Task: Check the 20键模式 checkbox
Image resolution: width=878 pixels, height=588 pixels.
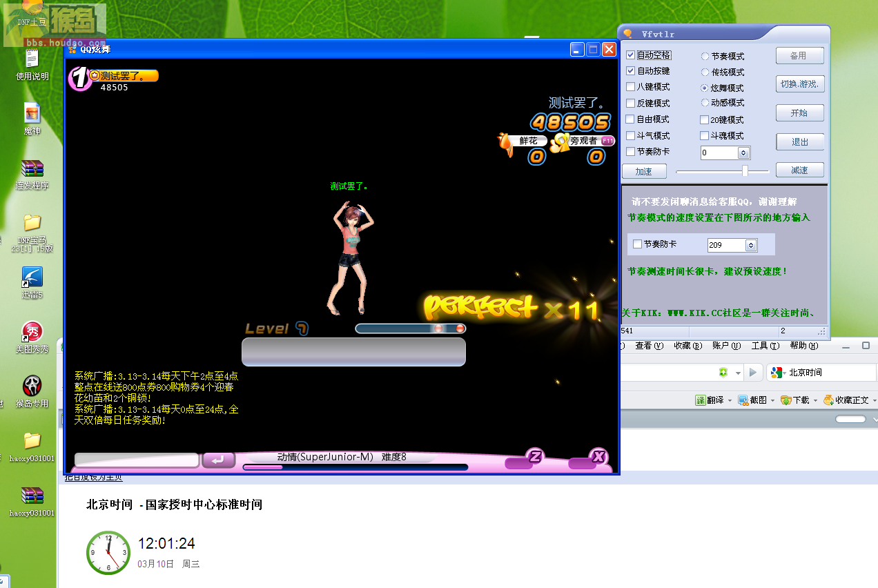Action: pyautogui.click(x=704, y=120)
